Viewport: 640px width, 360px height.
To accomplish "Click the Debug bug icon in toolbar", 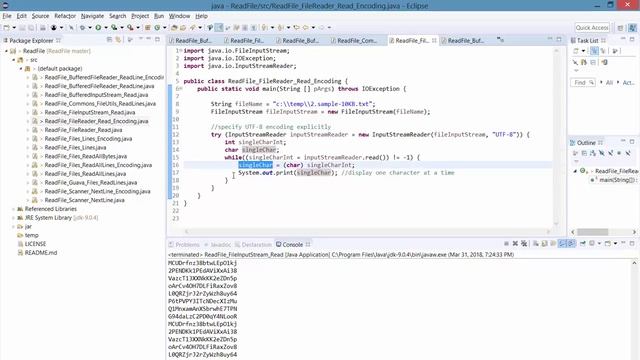I will click(x=82, y=27).
